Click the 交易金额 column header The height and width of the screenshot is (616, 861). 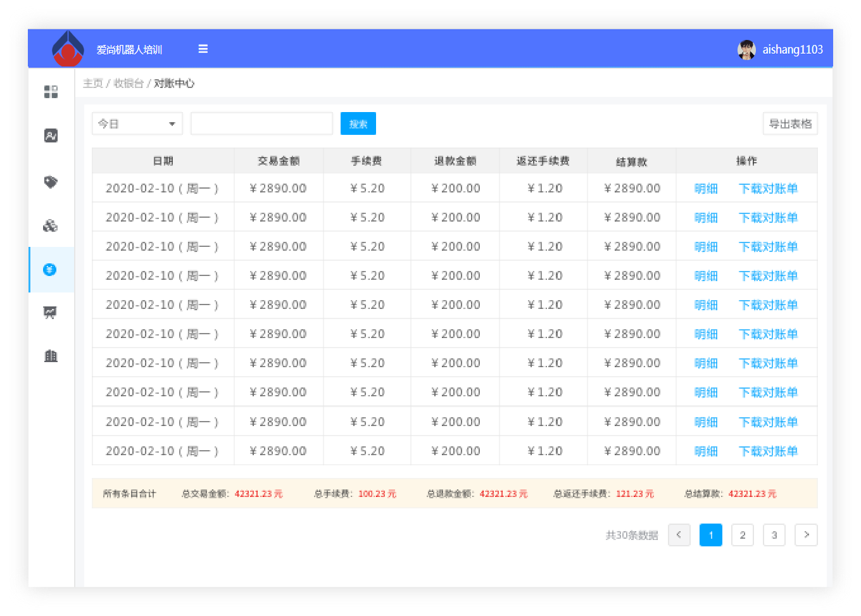tap(279, 161)
